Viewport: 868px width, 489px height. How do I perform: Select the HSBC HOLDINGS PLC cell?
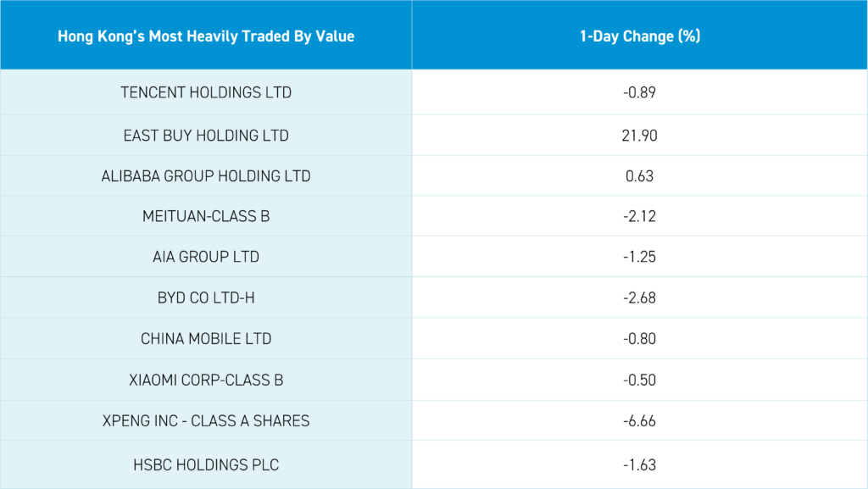click(x=206, y=464)
